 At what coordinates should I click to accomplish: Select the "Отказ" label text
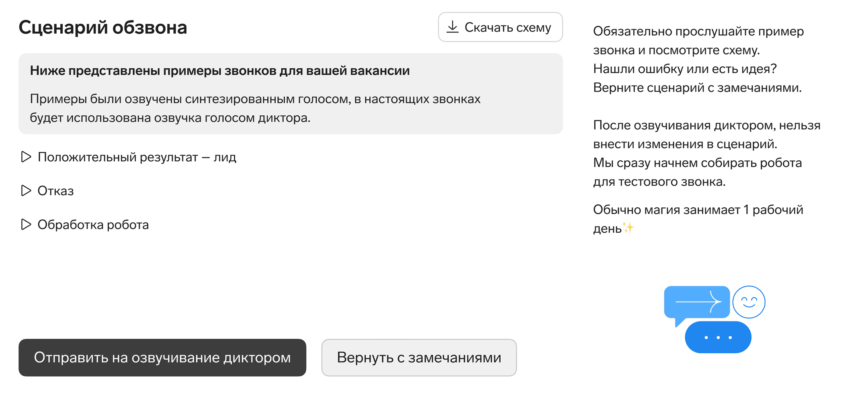55,191
